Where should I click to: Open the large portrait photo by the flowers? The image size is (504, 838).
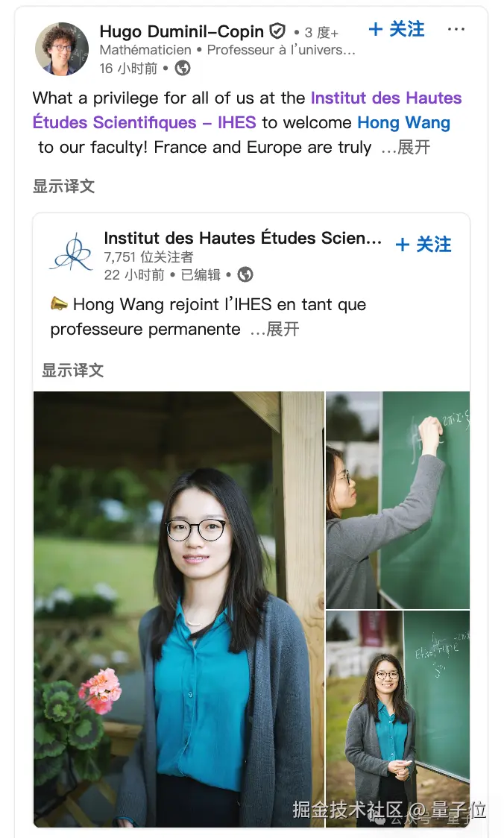pos(178,609)
